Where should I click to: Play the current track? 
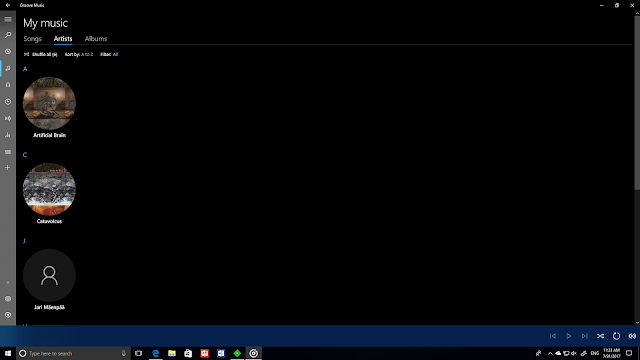[569, 336]
